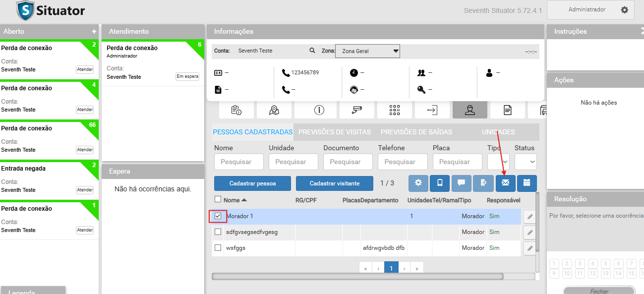Open the keypad grid icon tab
Screen dimensions: 644x294
(394, 110)
